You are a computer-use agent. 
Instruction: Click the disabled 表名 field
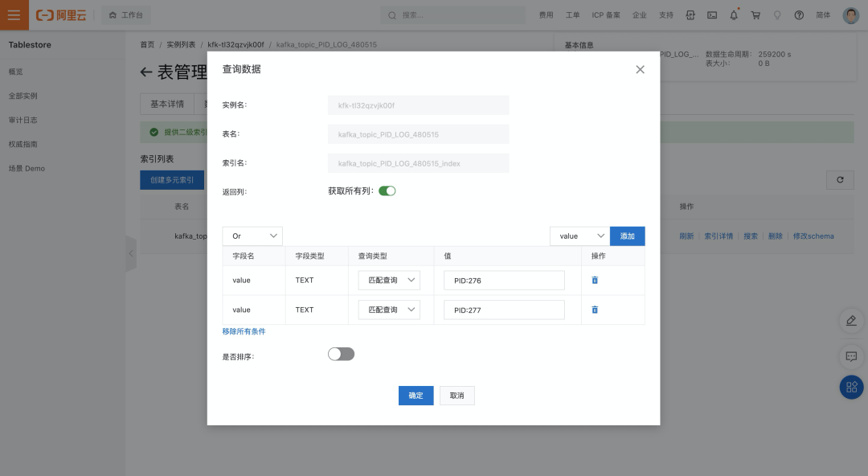pos(419,134)
